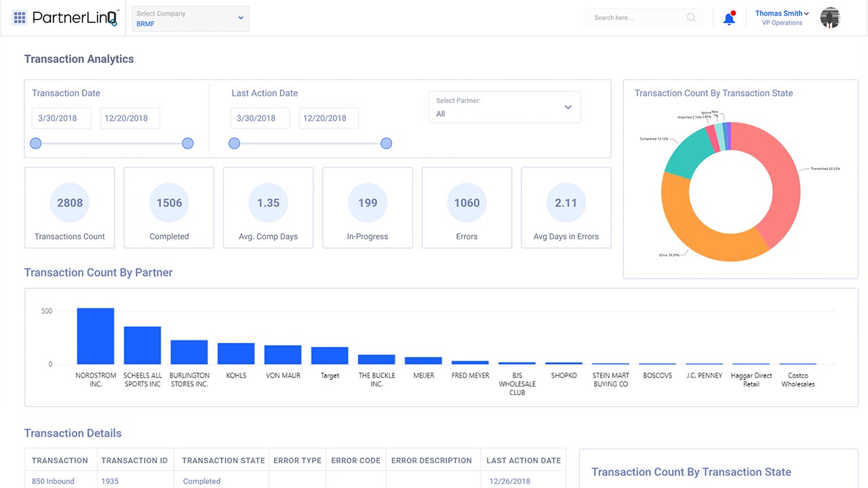Click the BJS WHOLESALE CLUB label
The image size is (868, 488).
click(517, 384)
